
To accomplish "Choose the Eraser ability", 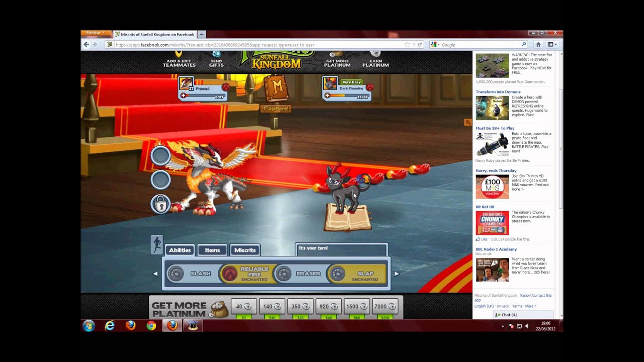I will coord(301,274).
